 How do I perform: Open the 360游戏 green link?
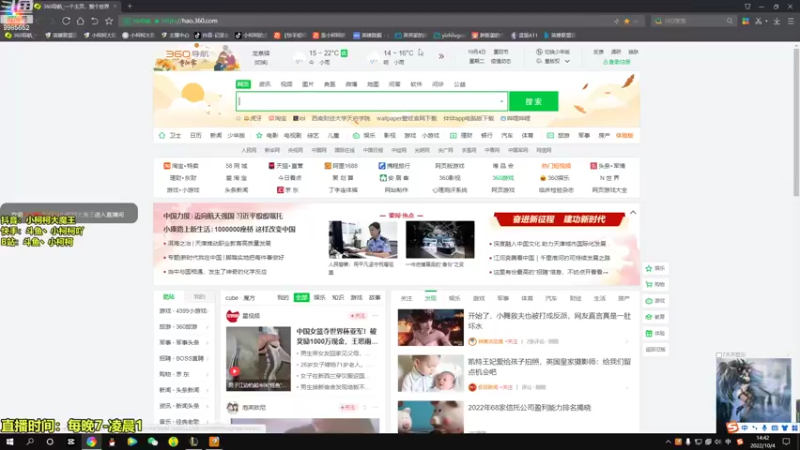[503, 178]
